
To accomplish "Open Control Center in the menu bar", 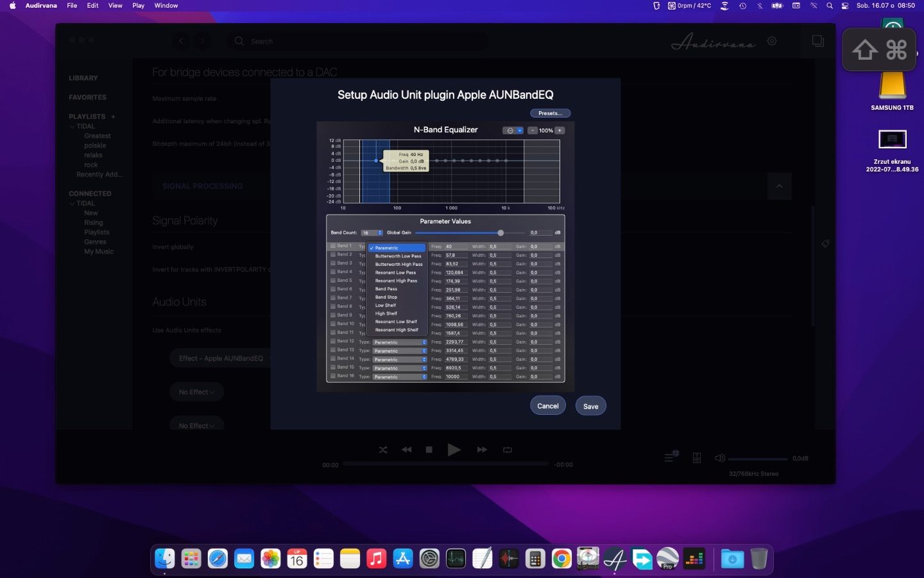I will [x=845, y=6].
